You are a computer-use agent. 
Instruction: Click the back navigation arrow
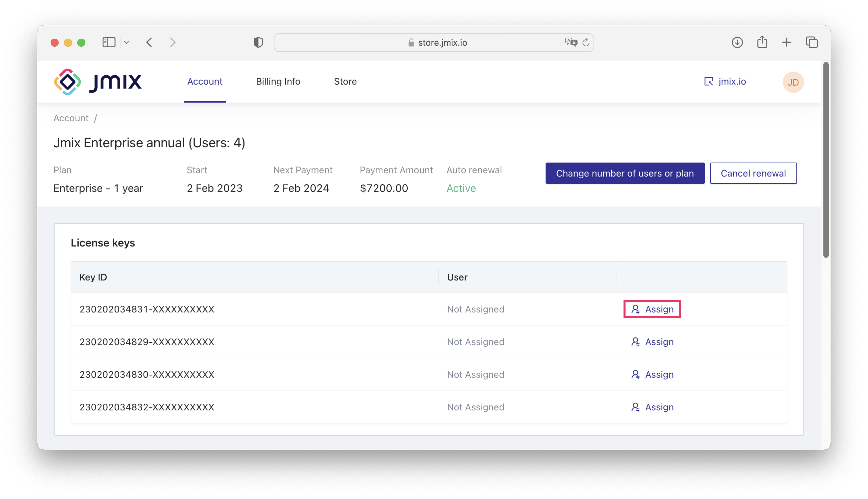149,42
